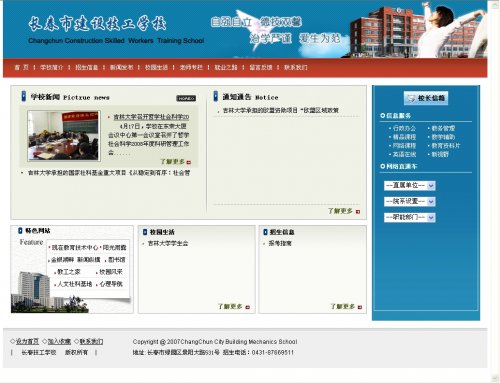Click the 网络直通车 circle bullet icon

[382, 166]
